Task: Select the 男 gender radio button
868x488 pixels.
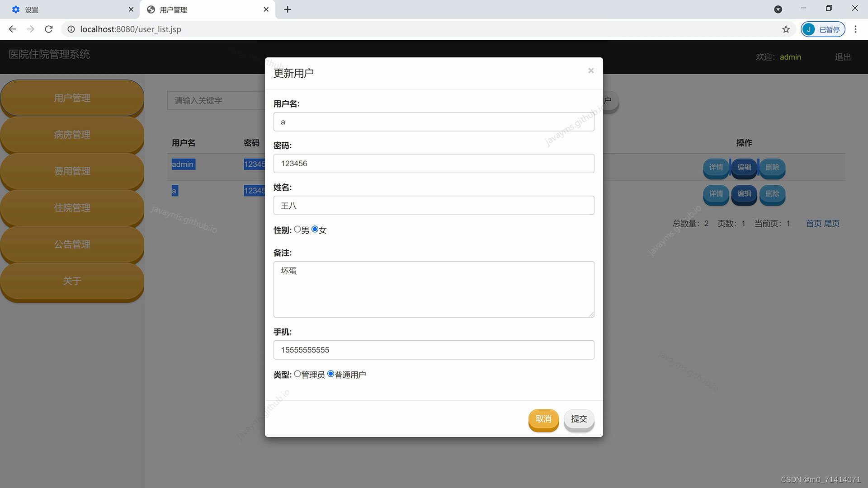Action: coord(297,230)
